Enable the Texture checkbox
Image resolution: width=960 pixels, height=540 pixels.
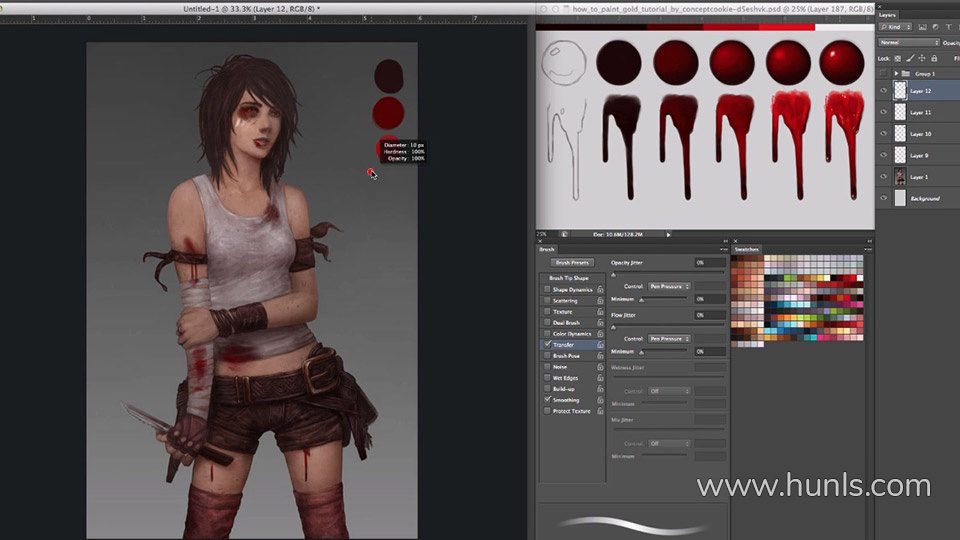pos(547,311)
